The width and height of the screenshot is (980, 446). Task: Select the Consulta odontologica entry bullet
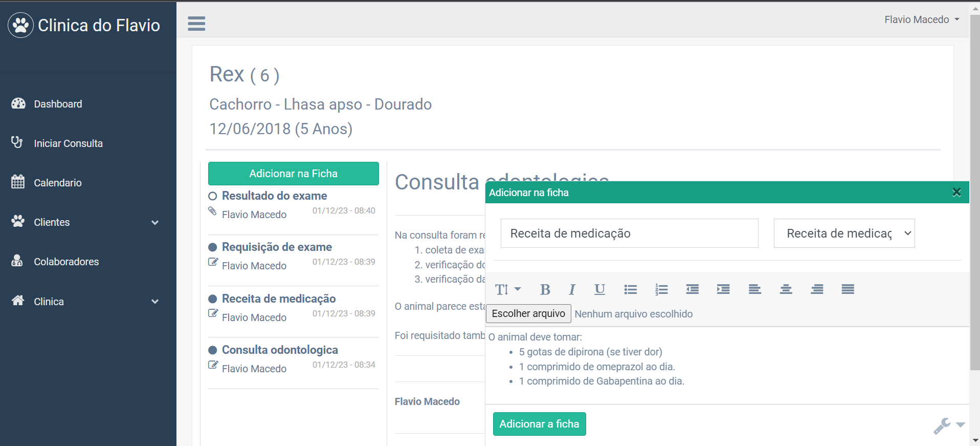tap(213, 350)
